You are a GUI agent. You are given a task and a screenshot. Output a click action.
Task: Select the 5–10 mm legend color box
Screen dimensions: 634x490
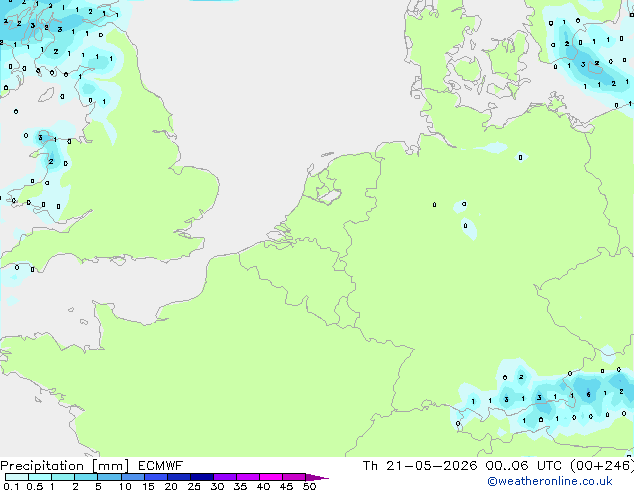[109, 477]
